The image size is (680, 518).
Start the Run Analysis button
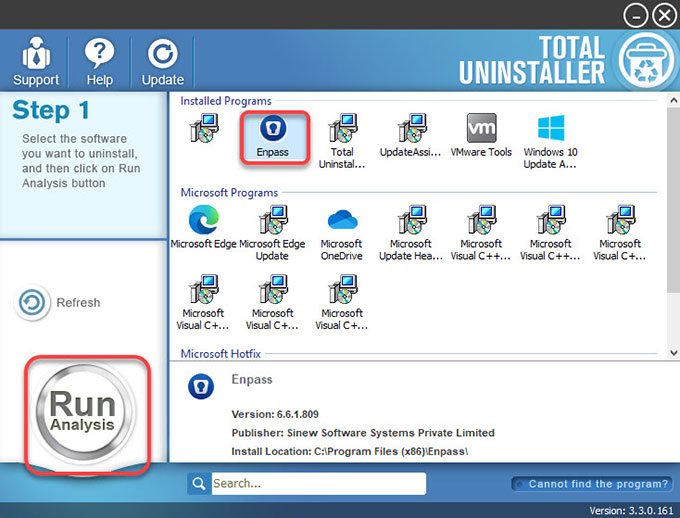coord(83,412)
